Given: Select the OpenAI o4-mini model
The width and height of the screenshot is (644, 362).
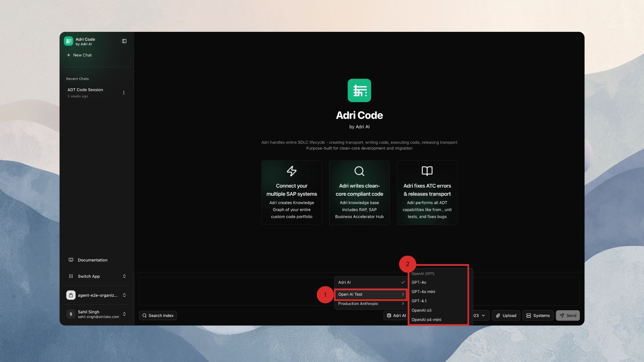Looking at the screenshot, I should pyautogui.click(x=438, y=320).
